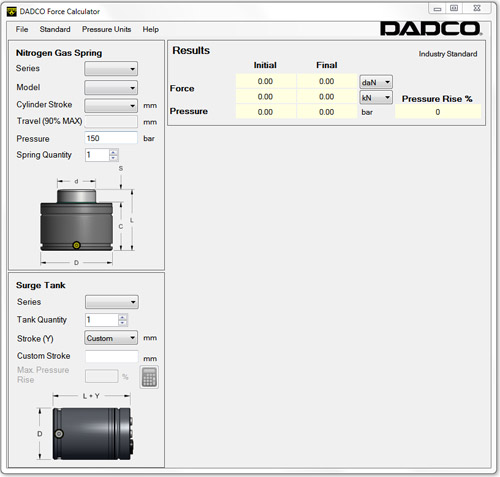This screenshot has width=500, height=477.
Task: Click the Pressure field showing 150
Action: coord(111,138)
